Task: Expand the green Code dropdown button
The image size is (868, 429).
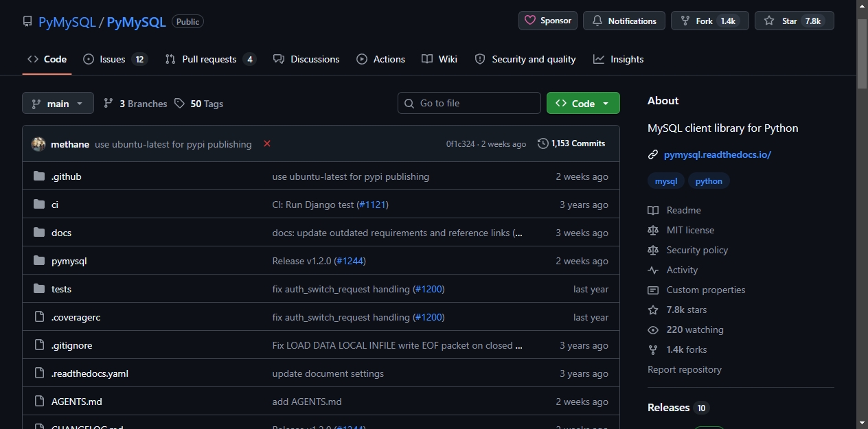Action: pos(583,103)
